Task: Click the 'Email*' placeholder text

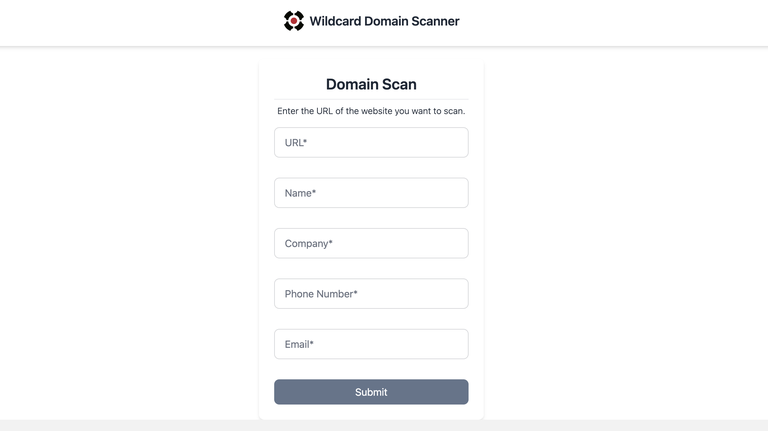Action: click(299, 344)
